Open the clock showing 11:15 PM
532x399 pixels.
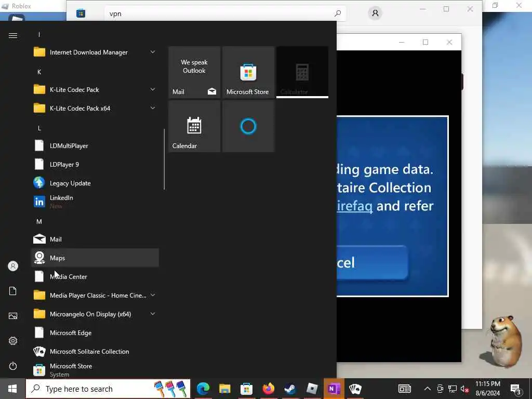(x=487, y=389)
